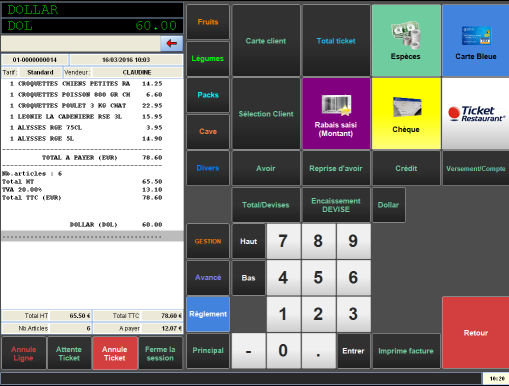This screenshot has width=509, height=386.
Task: Click the input field above the ticket
Action: pyautogui.click(x=81, y=43)
